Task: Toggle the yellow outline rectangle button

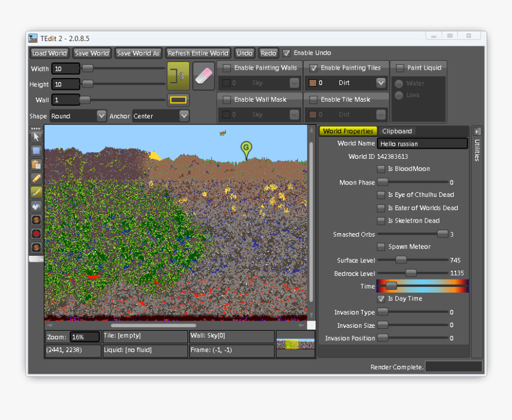Action: coord(179,100)
